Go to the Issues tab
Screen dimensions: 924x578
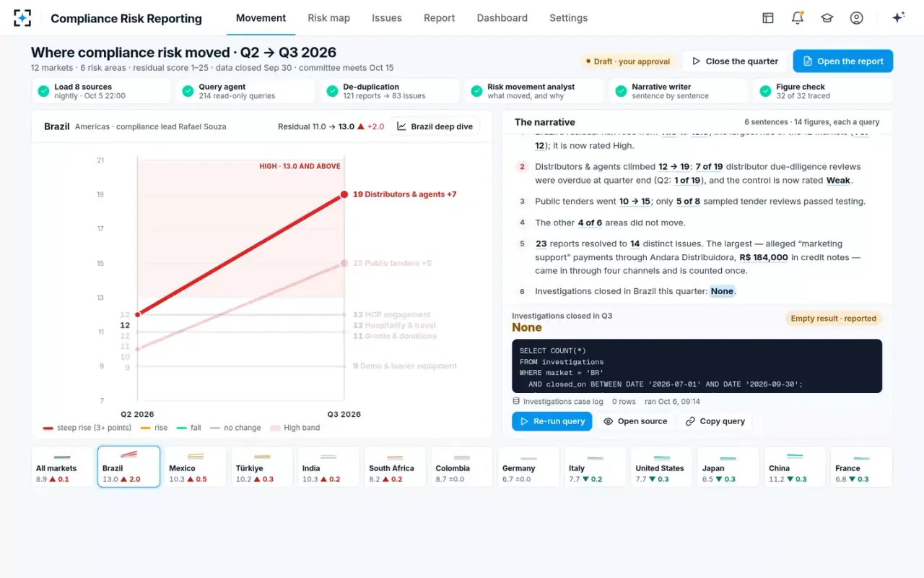[x=387, y=18]
